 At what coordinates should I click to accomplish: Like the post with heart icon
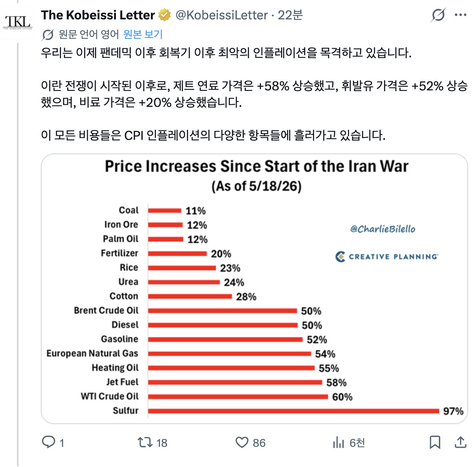click(242, 442)
